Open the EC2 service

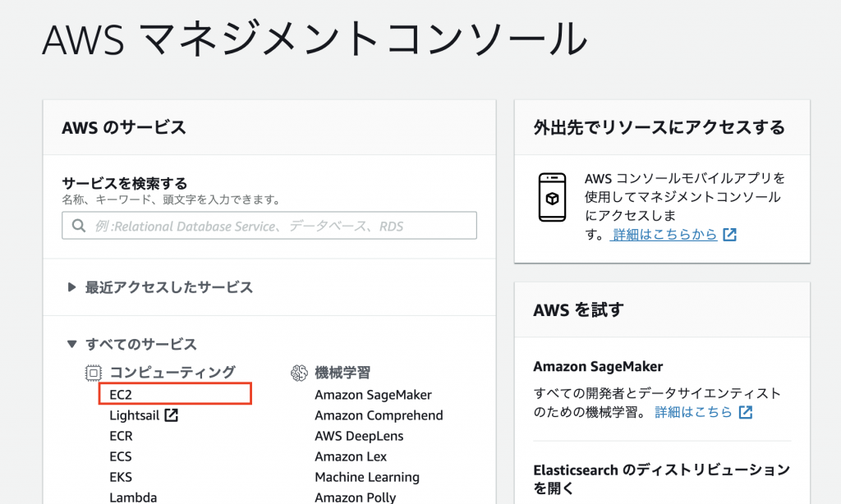pyautogui.click(x=120, y=394)
